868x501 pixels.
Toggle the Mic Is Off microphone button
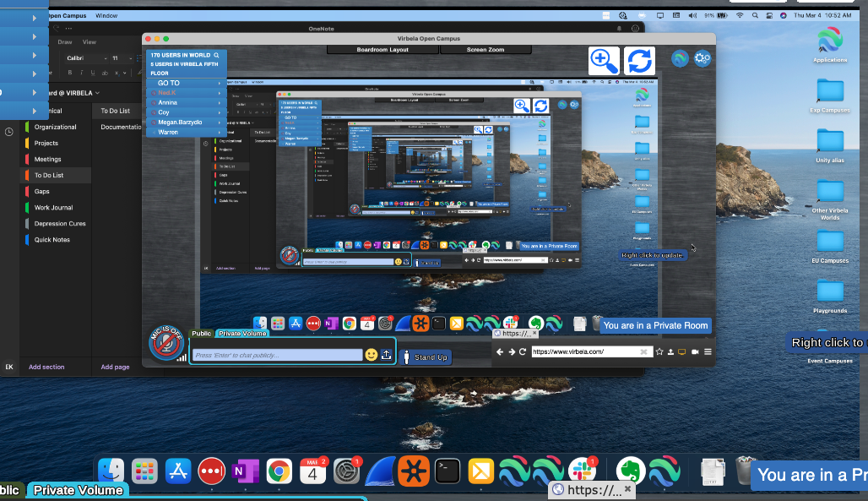[166, 342]
